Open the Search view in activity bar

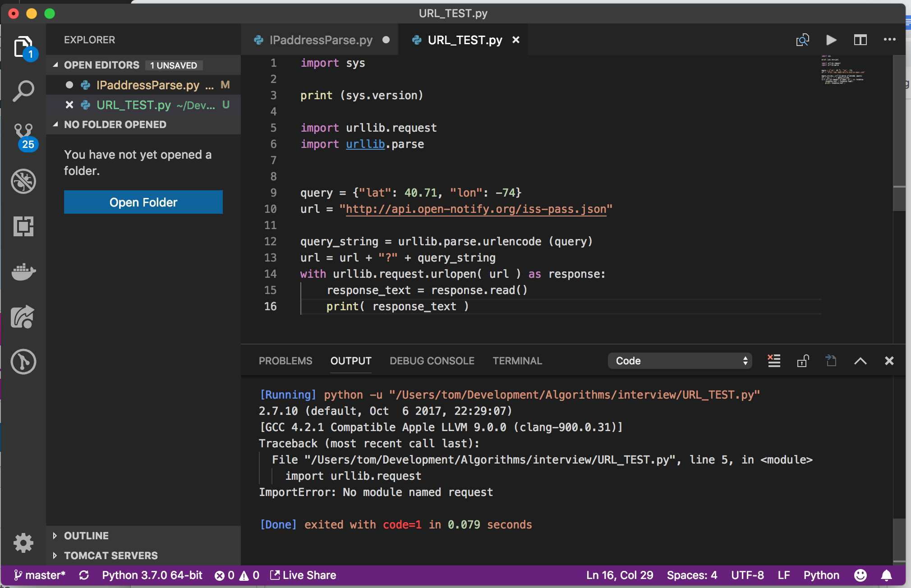[23, 91]
